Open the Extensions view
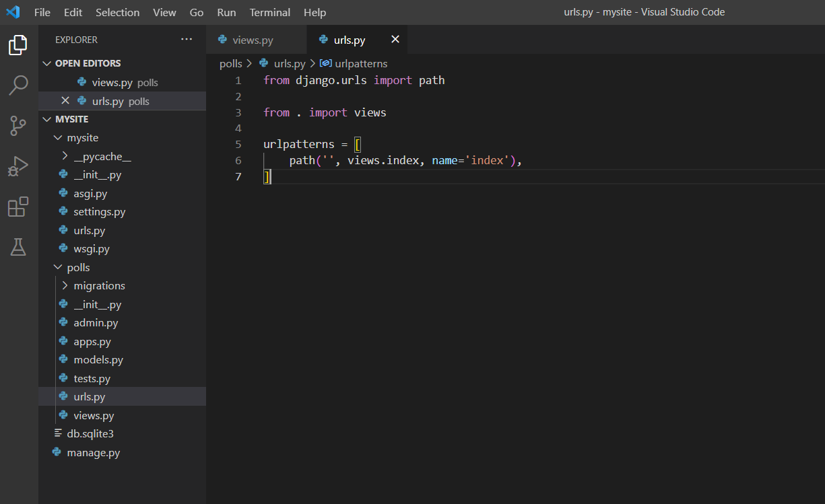825x504 pixels. (x=18, y=207)
